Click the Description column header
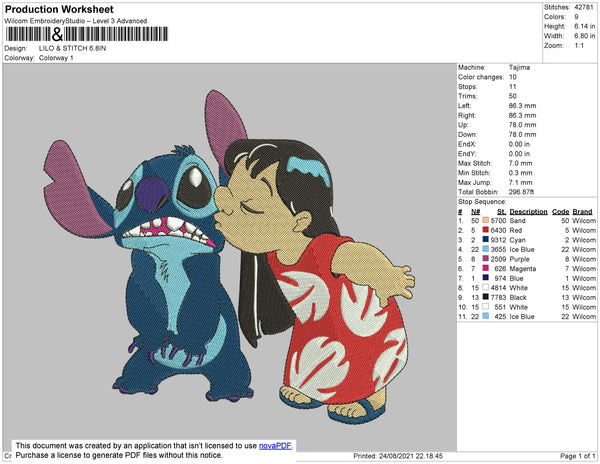The width and height of the screenshot is (600, 464). 527,212
